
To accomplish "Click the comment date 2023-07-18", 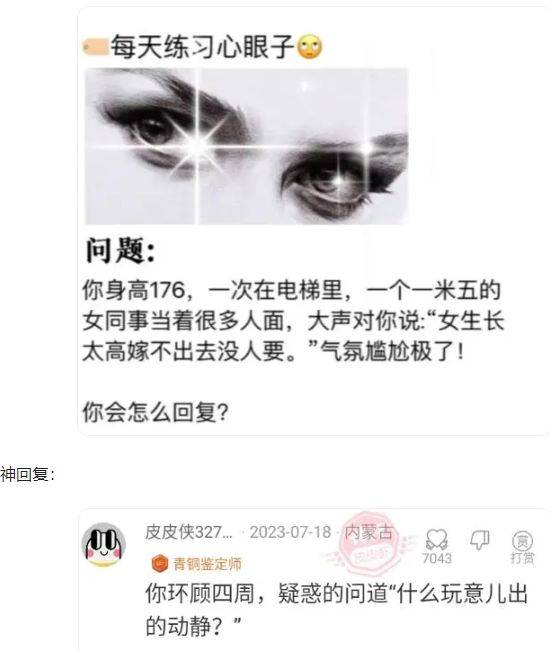I will pyautogui.click(x=290, y=532).
